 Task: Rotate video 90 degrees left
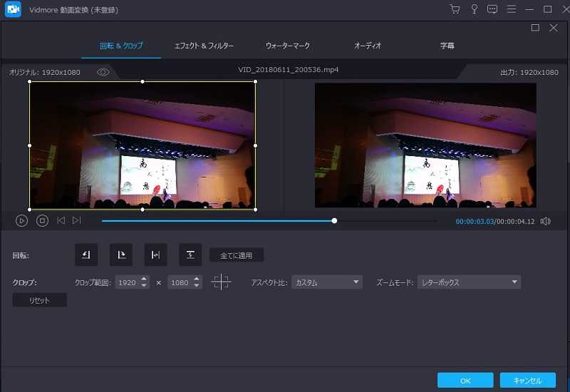click(x=86, y=254)
